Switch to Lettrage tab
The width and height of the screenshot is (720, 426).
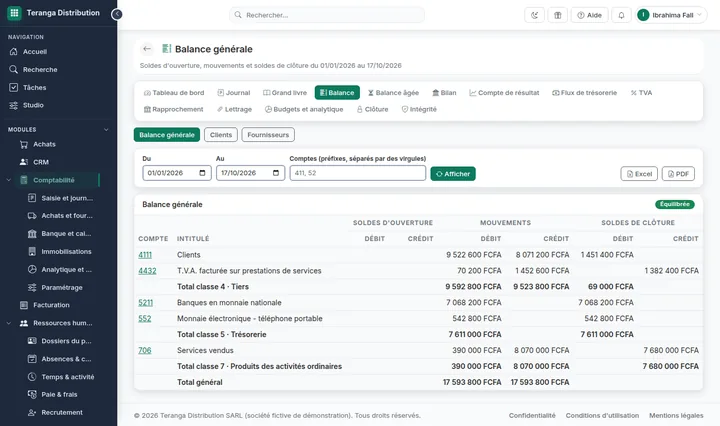point(234,109)
